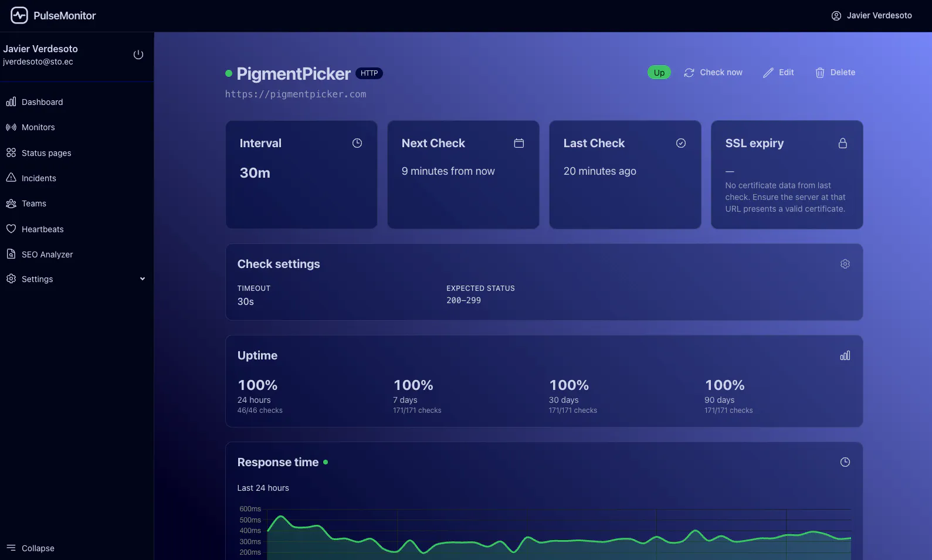
Task: Click the 7 days uptime stat
Action: click(417, 396)
